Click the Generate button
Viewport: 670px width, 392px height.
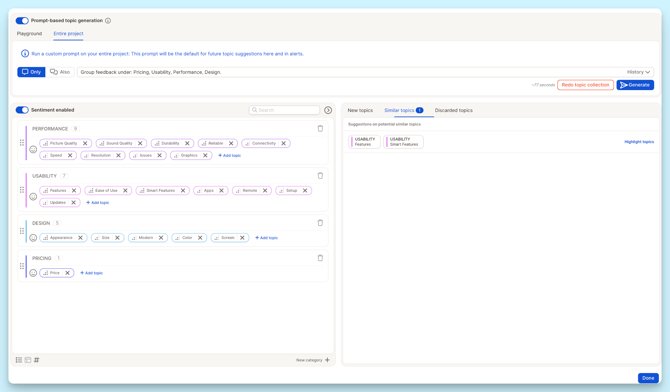click(x=635, y=85)
